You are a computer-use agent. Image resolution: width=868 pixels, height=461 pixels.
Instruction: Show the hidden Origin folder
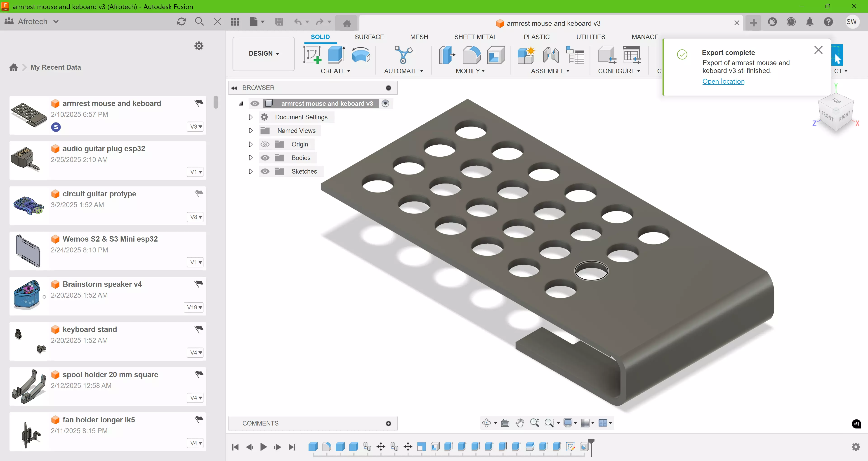pos(265,144)
